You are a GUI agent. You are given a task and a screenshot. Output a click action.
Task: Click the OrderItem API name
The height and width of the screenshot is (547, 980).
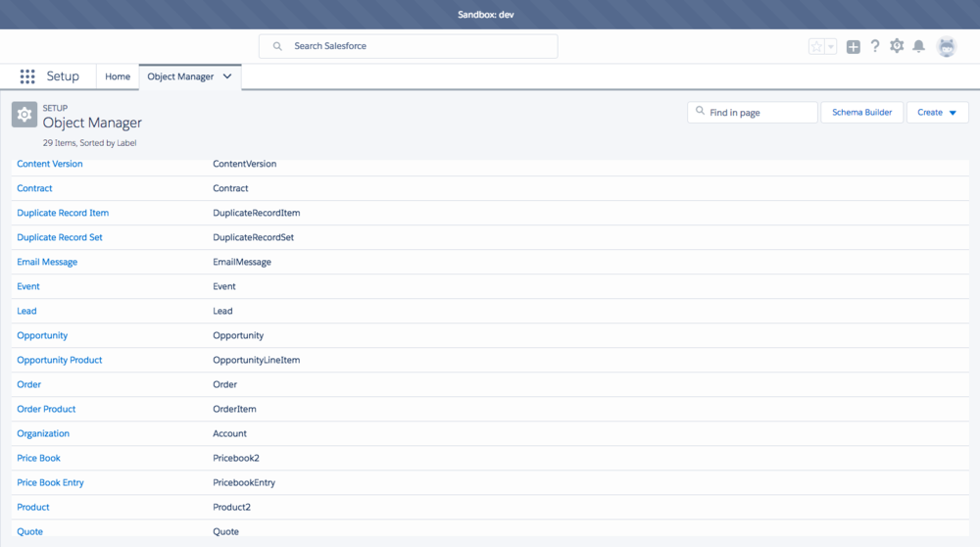click(234, 409)
